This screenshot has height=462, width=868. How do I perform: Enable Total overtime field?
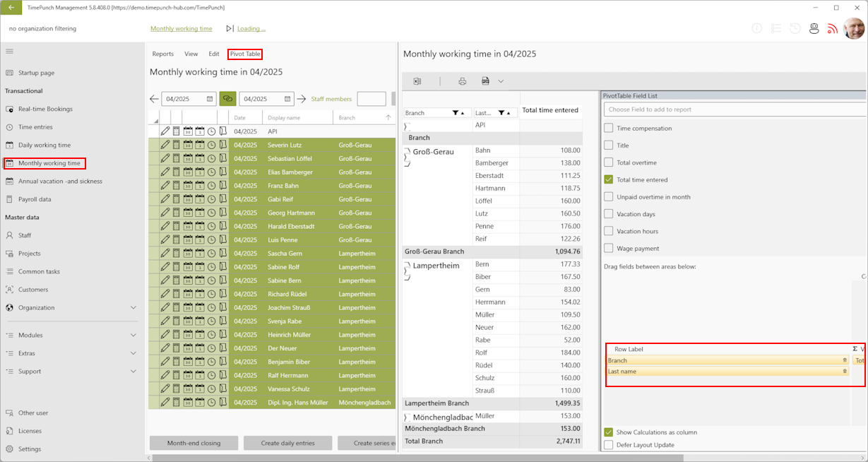click(x=608, y=162)
